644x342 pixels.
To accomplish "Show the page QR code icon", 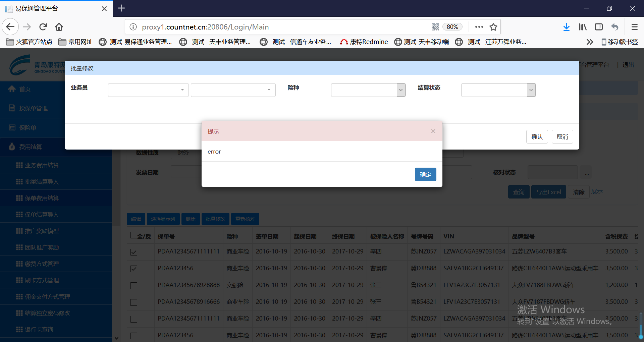I will click(x=435, y=27).
